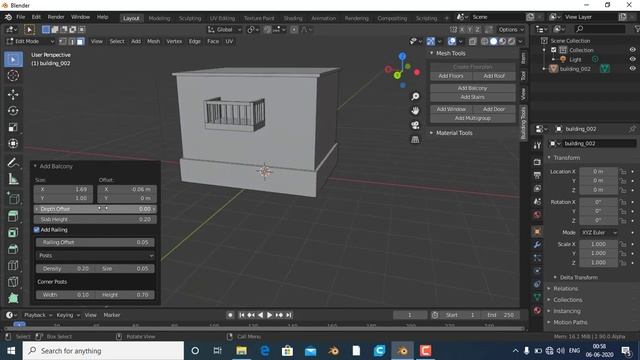Switch to solid viewport shading
Viewport: 640px width, 360px height.
[493, 41]
